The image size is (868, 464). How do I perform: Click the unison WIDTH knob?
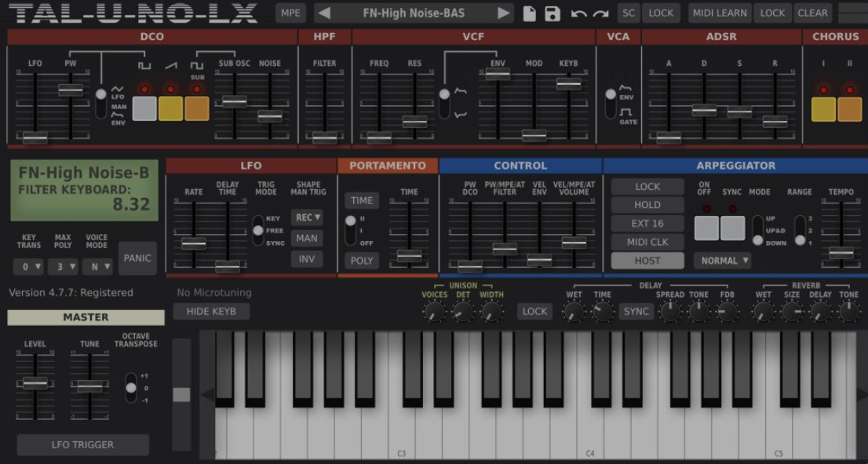pos(491,312)
